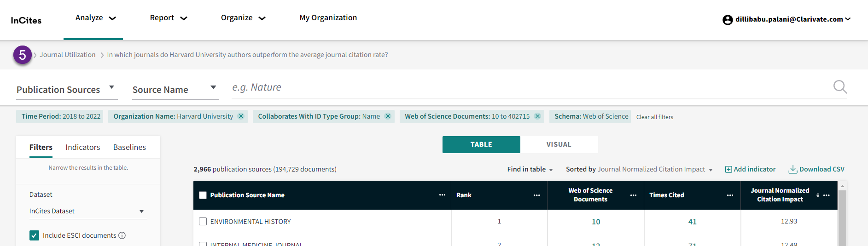Image resolution: width=868 pixels, height=246 pixels.
Task: Click the InCites logo
Action: [x=26, y=21]
